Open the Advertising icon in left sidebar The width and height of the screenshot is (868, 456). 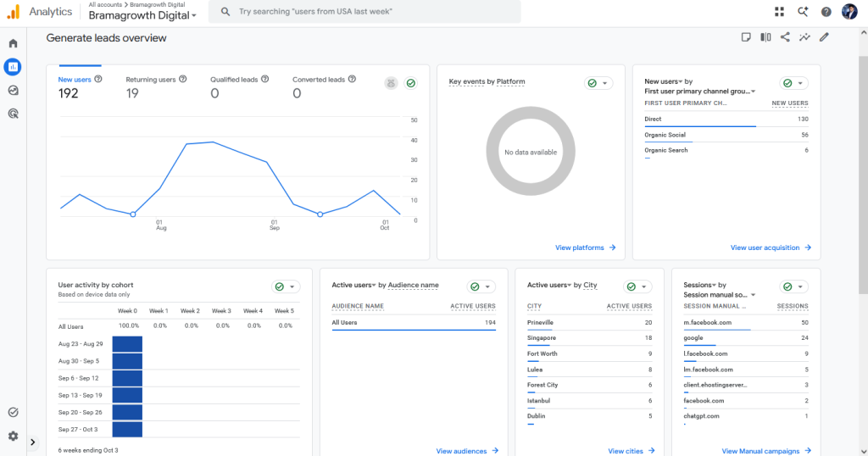[14, 114]
